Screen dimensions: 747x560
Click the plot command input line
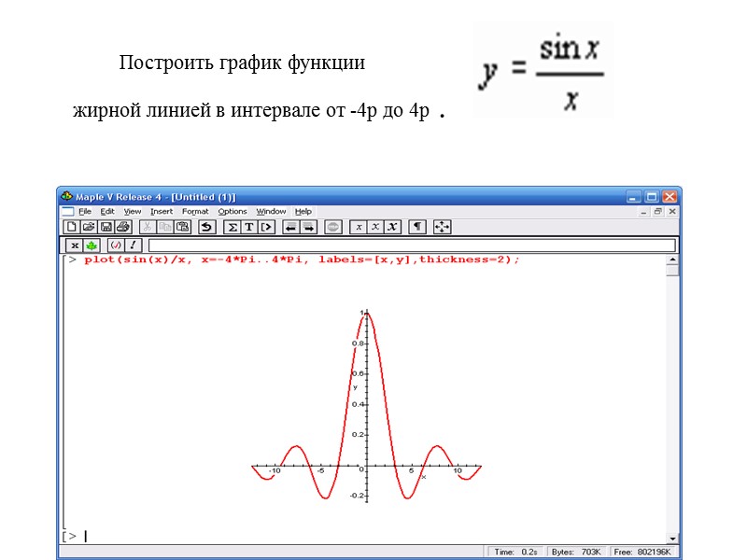point(302,259)
